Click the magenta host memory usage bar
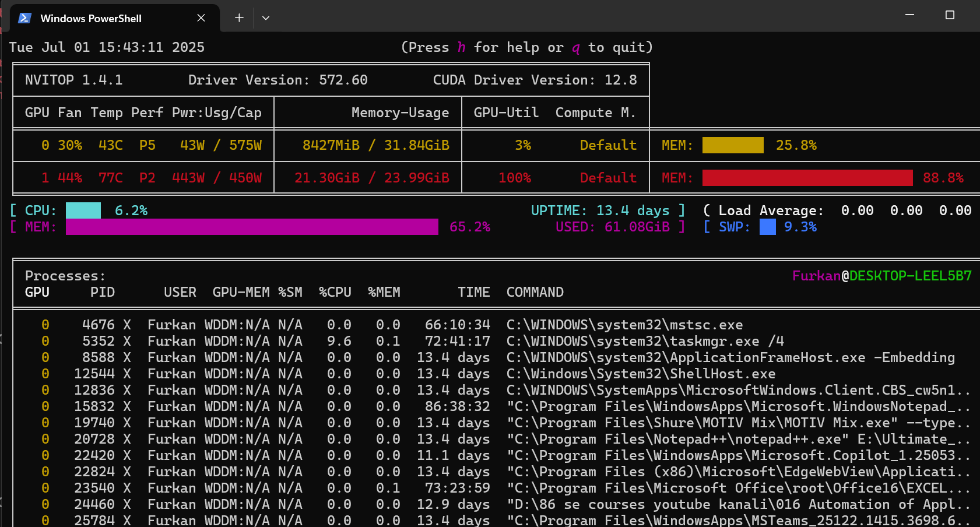 (252, 227)
